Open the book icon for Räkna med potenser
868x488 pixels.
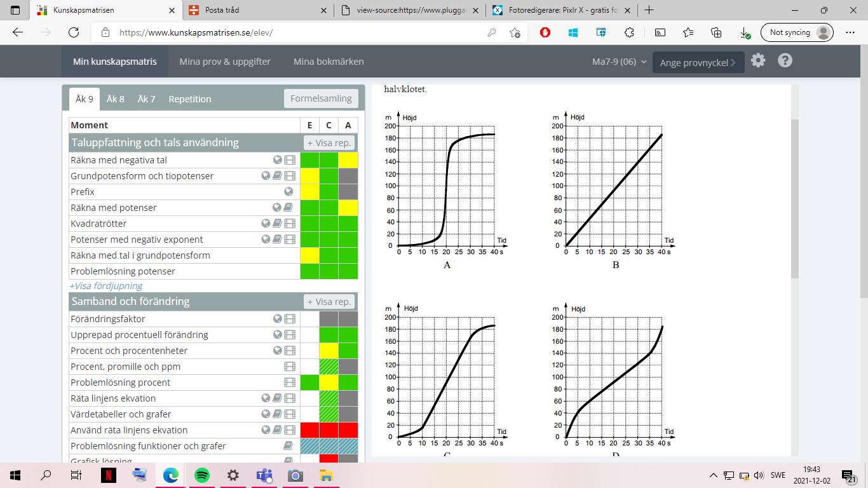tap(288, 208)
